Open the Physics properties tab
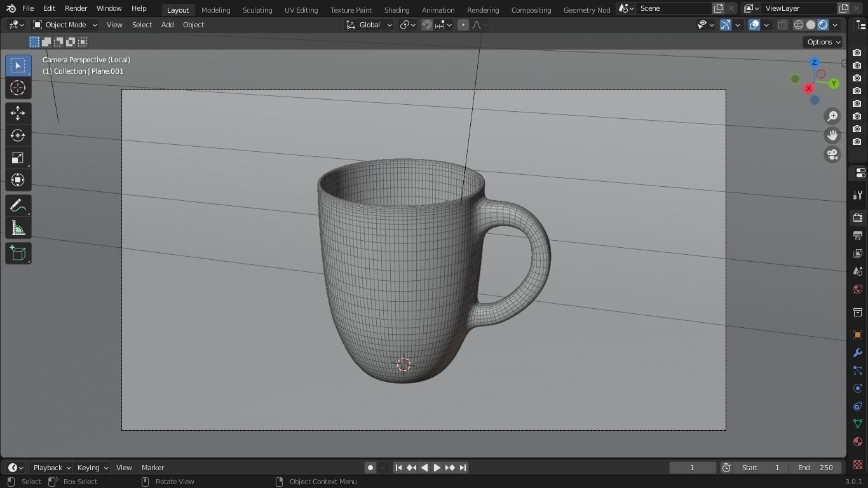Image resolution: width=868 pixels, height=488 pixels. tap(858, 388)
